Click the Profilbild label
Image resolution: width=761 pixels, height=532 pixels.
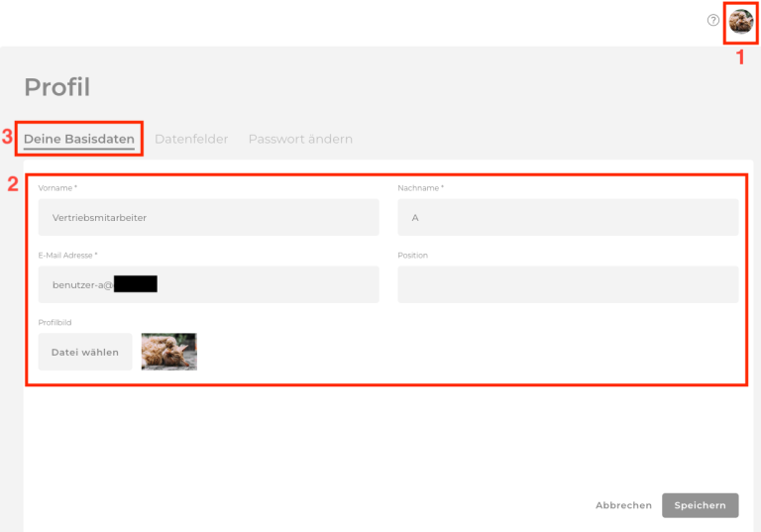coord(54,322)
